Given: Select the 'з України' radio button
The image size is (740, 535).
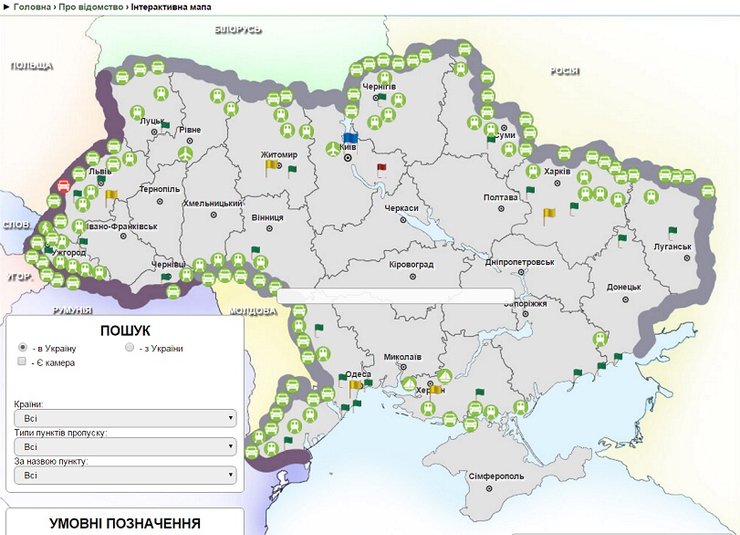Looking at the screenshot, I should pos(129,347).
